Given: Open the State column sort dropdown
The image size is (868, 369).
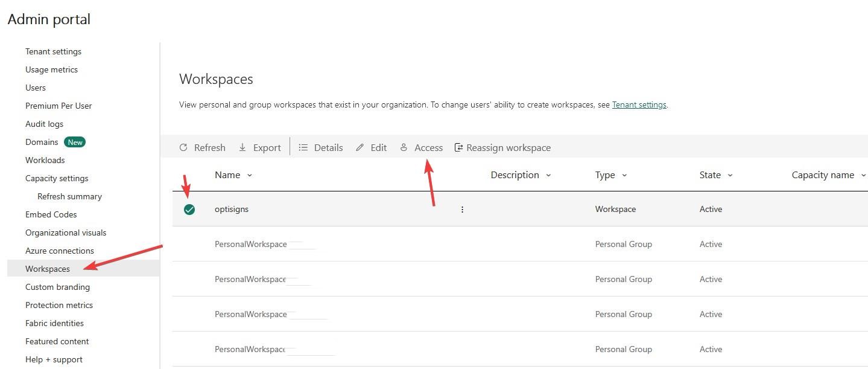Looking at the screenshot, I should coord(730,175).
